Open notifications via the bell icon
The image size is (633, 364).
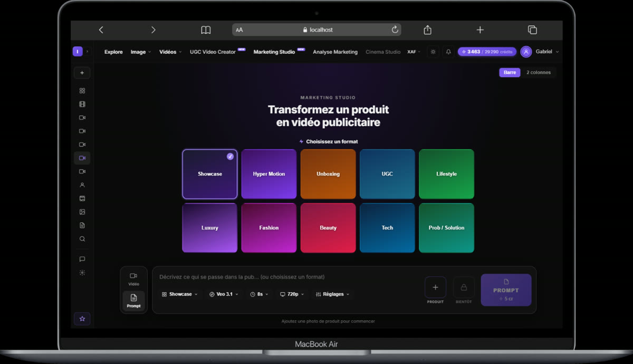448,52
